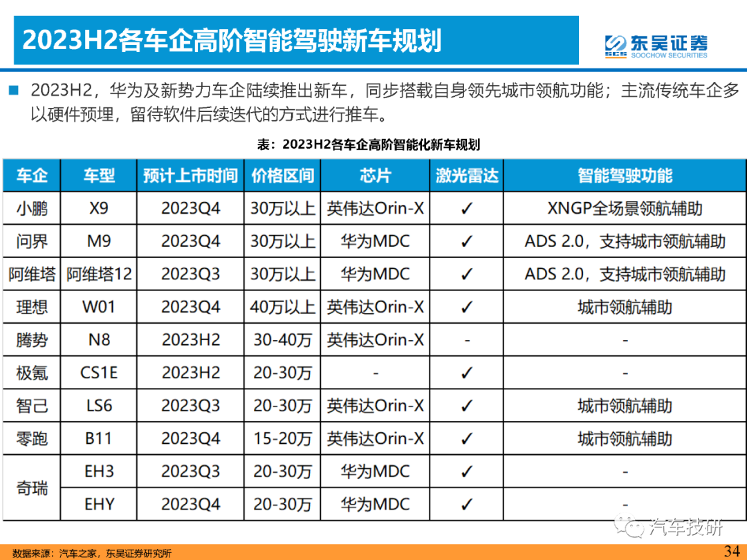Select the "预计上市时间" column header
Image resolution: width=747 pixels, height=560 pixels.
pyautogui.click(x=191, y=176)
